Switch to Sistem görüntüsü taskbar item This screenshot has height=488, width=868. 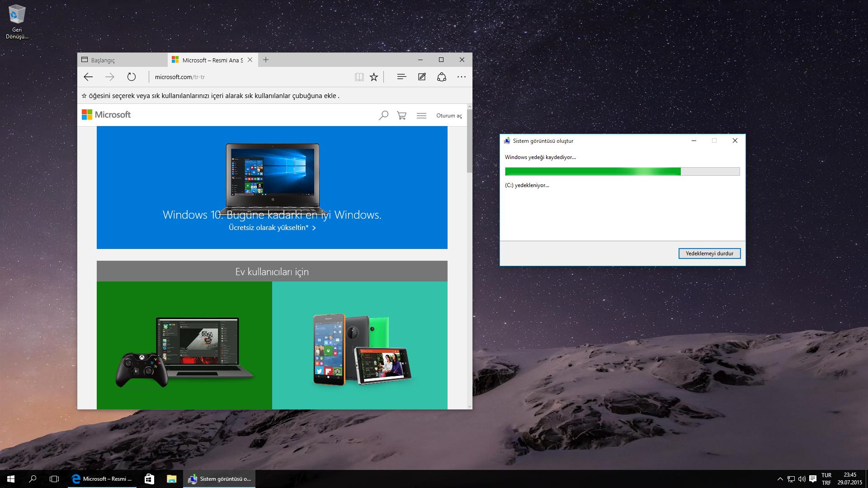(x=219, y=479)
